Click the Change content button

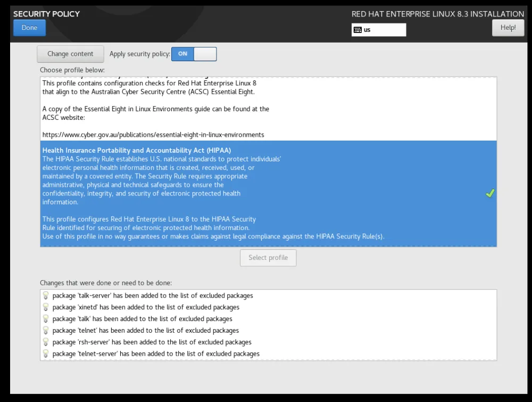70,54
